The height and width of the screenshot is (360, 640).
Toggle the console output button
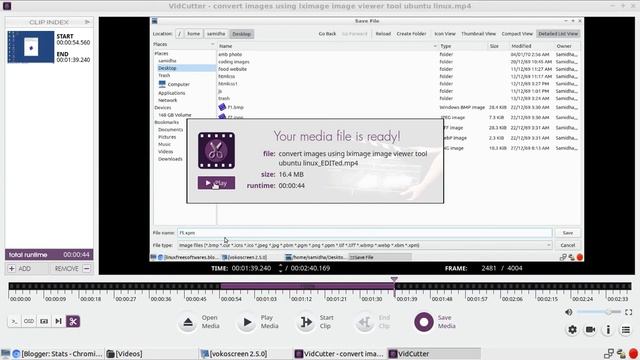click(x=14, y=321)
